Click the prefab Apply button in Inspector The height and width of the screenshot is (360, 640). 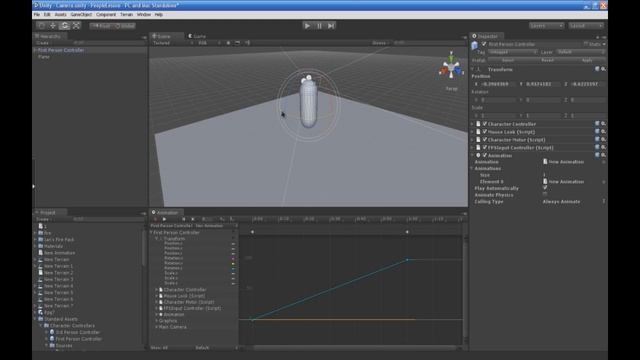coord(587,60)
